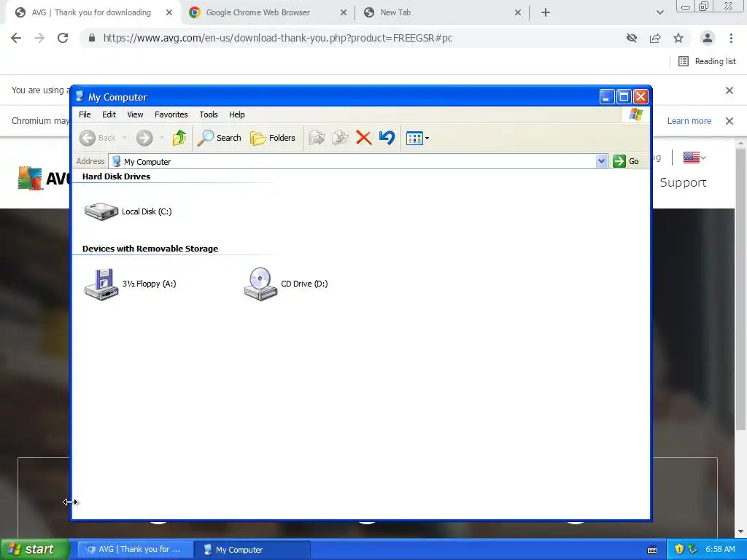Screen dimensions: 747x560
Task: Click the AVG logo on the web page
Action: point(43,179)
